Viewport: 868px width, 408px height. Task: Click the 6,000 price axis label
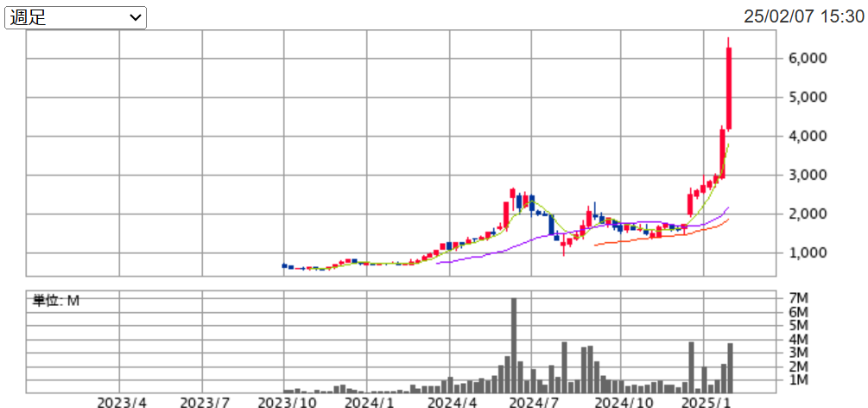tap(807, 58)
